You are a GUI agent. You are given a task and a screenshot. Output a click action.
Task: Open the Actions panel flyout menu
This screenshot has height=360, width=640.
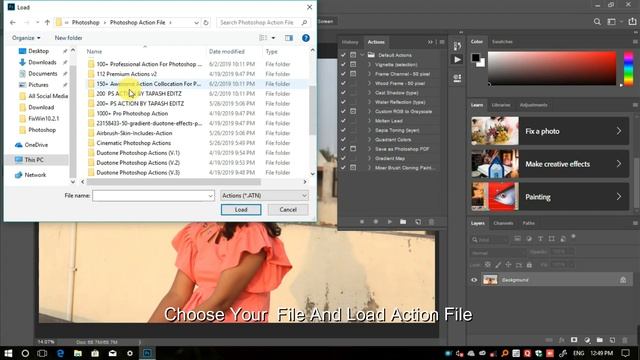(x=442, y=42)
